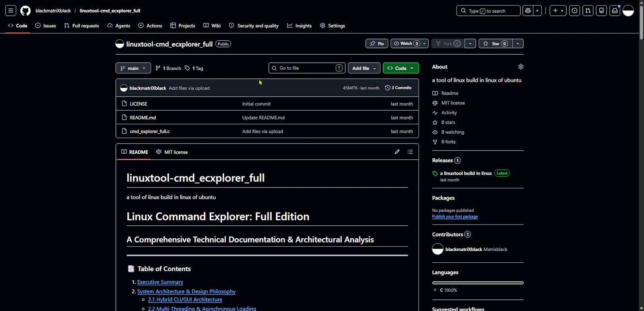Open the global navigation hamburger menu
This screenshot has height=311, width=644.
(x=11, y=11)
